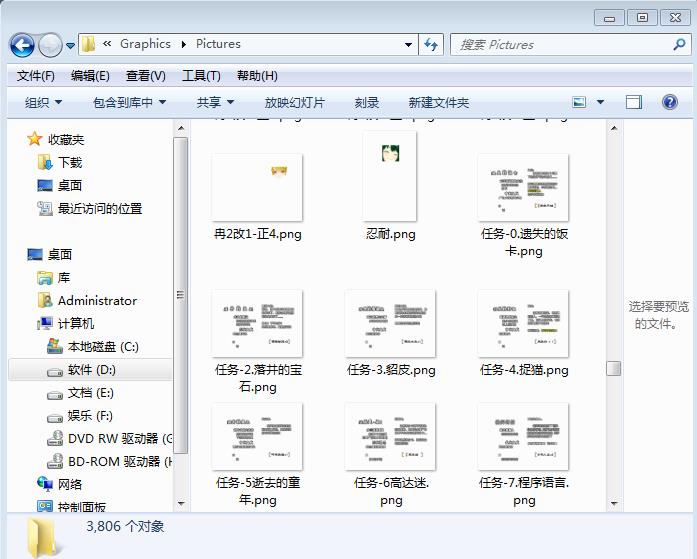Select the 任务-5逝去的童年.png thumbnail
697x559 pixels.
click(257, 437)
